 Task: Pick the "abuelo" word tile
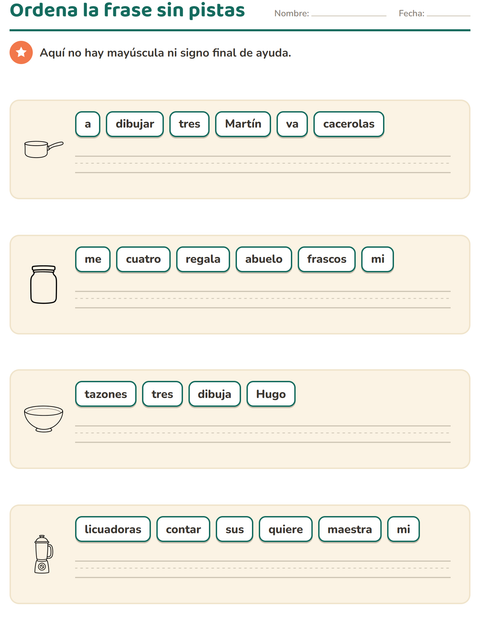click(x=264, y=259)
